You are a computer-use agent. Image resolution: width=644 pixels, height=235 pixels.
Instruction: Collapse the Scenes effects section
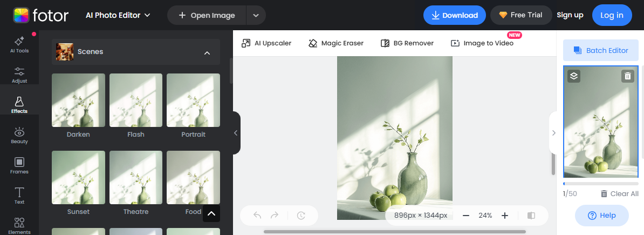pos(207,52)
